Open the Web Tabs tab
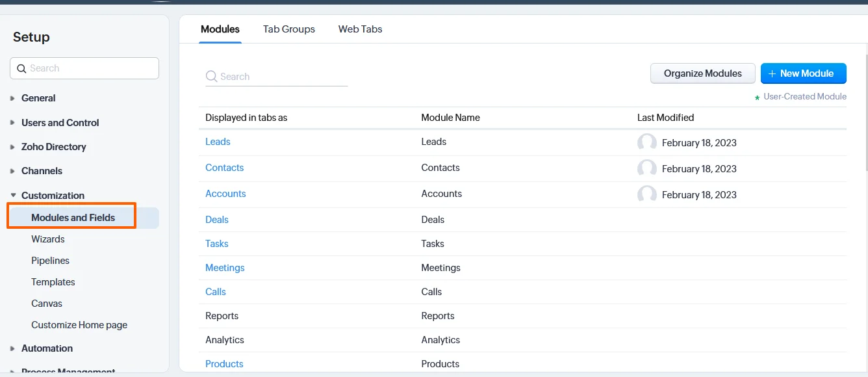The height and width of the screenshot is (377, 868). point(360,29)
